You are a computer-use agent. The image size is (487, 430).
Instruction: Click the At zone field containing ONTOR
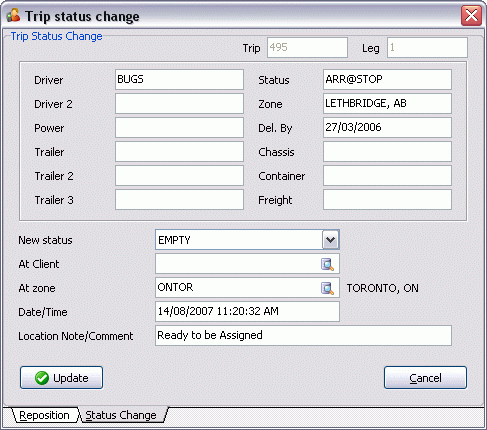coord(247,287)
